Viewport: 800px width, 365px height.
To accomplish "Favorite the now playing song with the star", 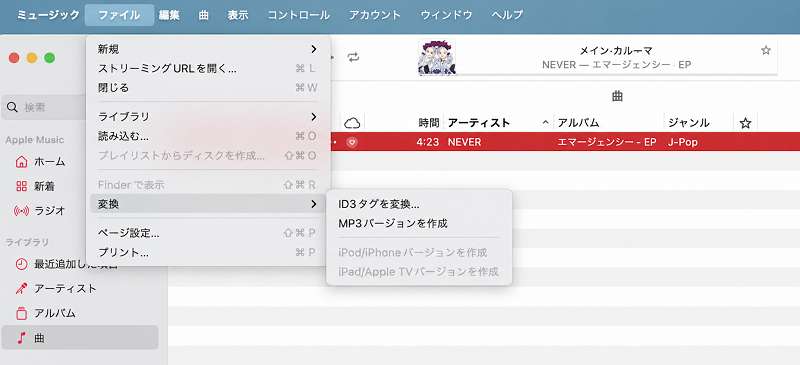I will 766,50.
